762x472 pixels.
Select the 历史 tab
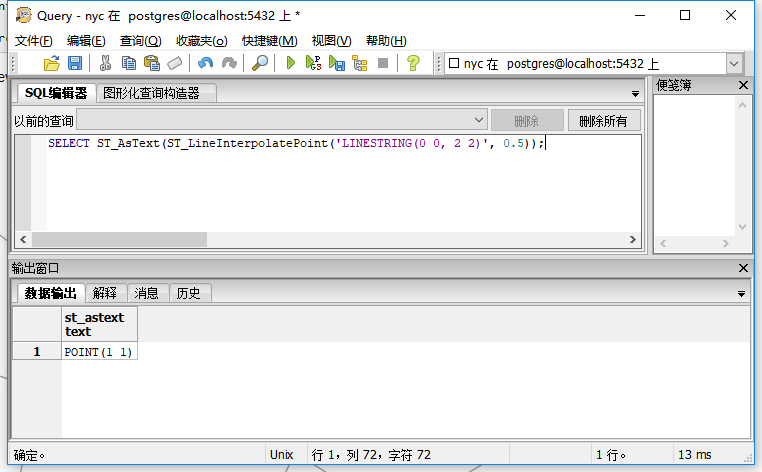coord(189,293)
